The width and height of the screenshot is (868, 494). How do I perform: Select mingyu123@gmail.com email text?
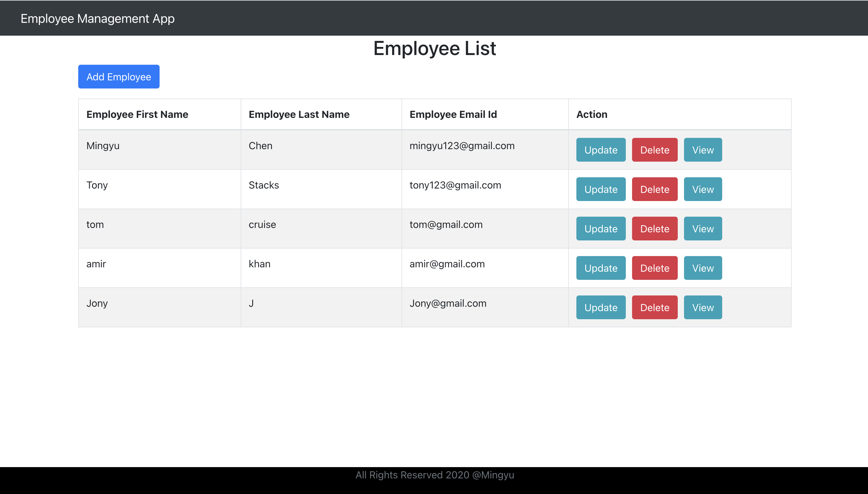point(462,146)
